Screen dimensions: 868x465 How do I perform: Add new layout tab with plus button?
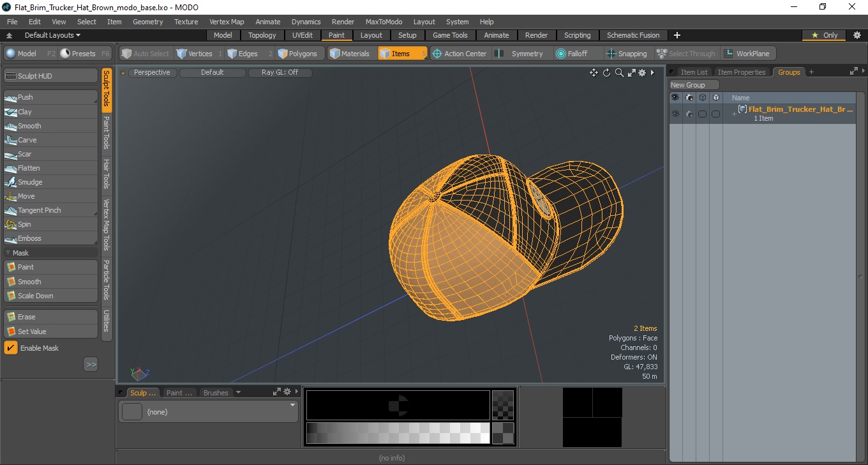coord(677,35)
